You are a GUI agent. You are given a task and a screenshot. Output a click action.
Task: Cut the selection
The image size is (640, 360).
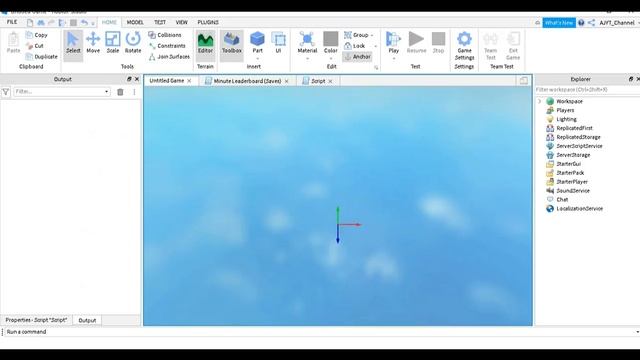click(35, 46)
